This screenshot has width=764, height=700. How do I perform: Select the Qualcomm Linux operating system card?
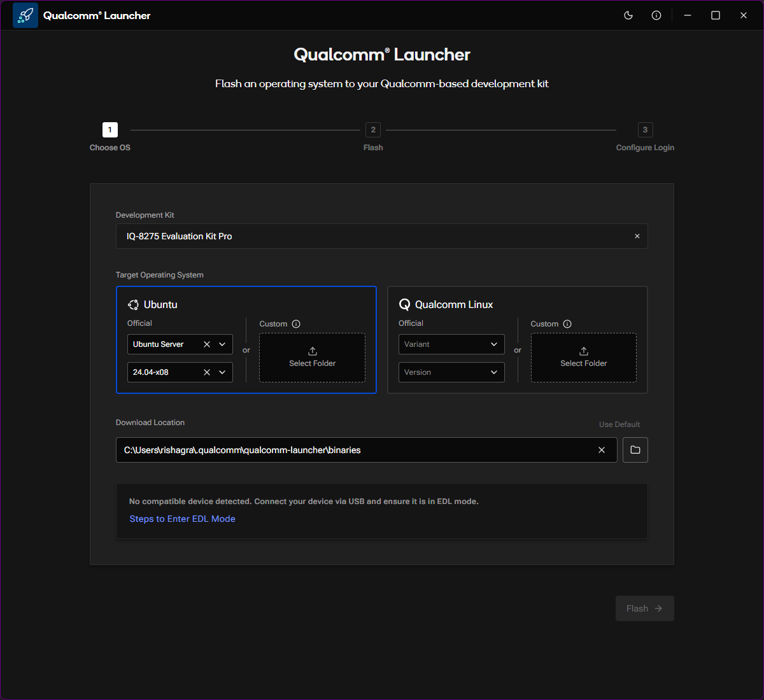coord(518,340)
